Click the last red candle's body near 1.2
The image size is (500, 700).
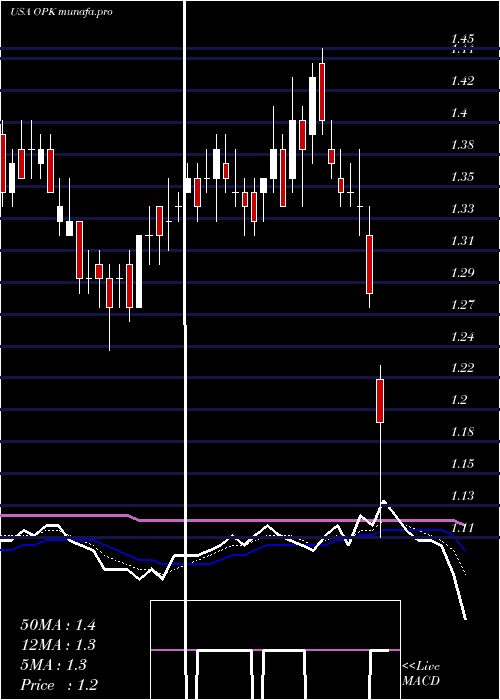(380, 400)
